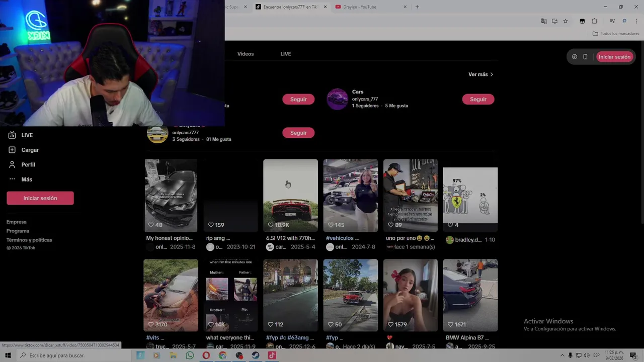This screenshot has height=362, width=644.
Task: Open Opera browser from taskbar
Action: (206, 355)
